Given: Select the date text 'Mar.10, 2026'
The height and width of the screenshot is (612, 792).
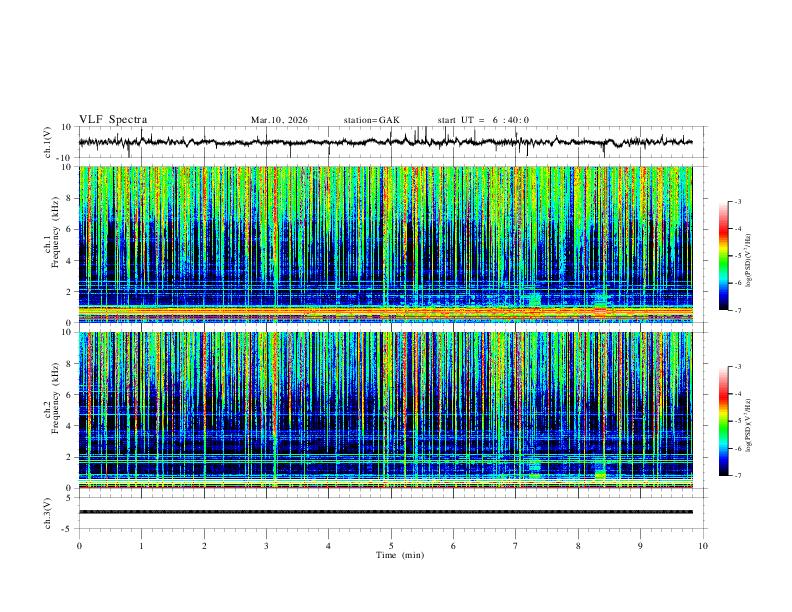Looking at the screenshot, I should tap(279, 120).
